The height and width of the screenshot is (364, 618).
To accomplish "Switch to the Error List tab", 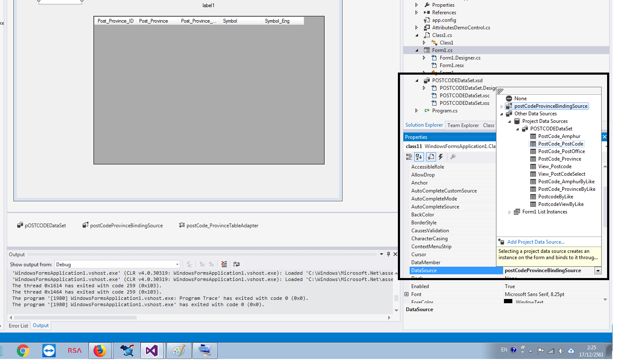I will click(x=18, y=326).
